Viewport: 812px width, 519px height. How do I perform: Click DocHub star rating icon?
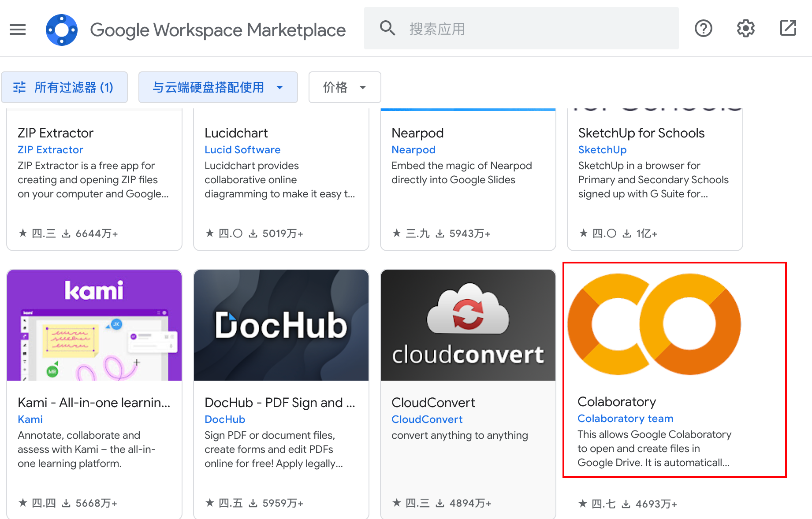coord(210,503)
